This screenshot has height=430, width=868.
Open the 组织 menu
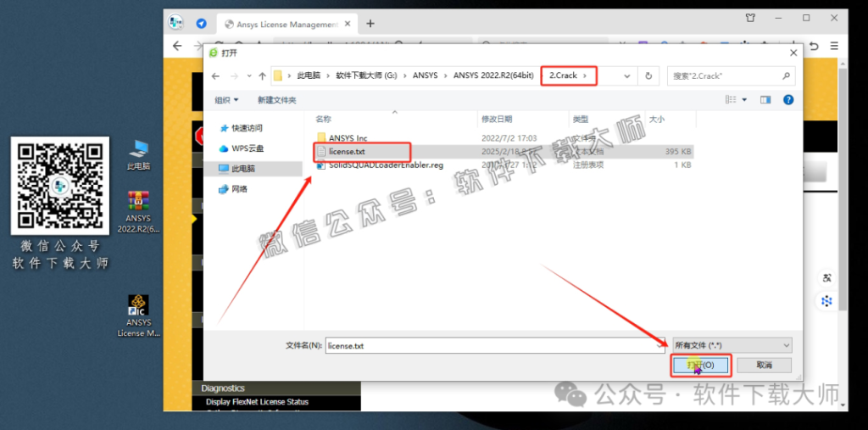point(226,100)
